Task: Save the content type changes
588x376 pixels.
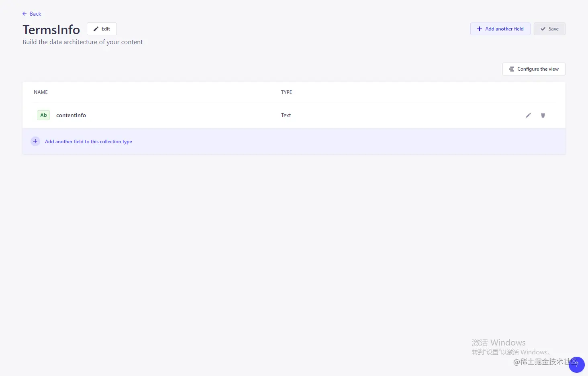Action: point(549,29)
